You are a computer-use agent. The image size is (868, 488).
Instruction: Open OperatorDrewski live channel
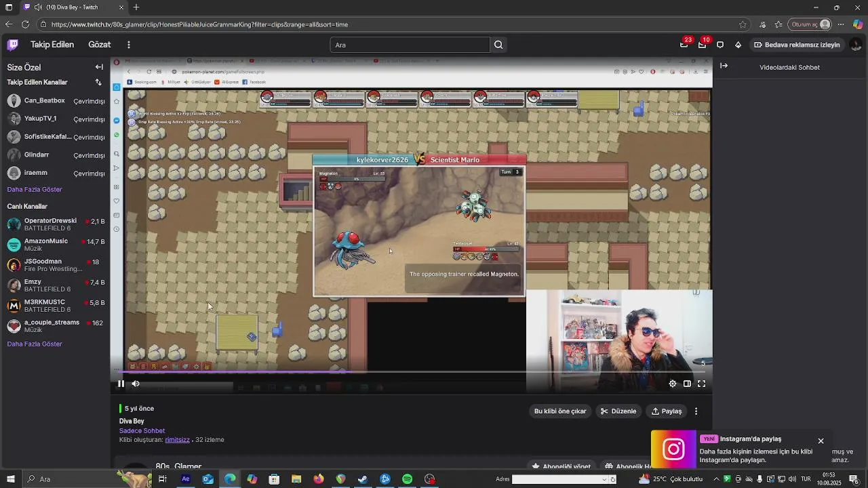(56, 224)
